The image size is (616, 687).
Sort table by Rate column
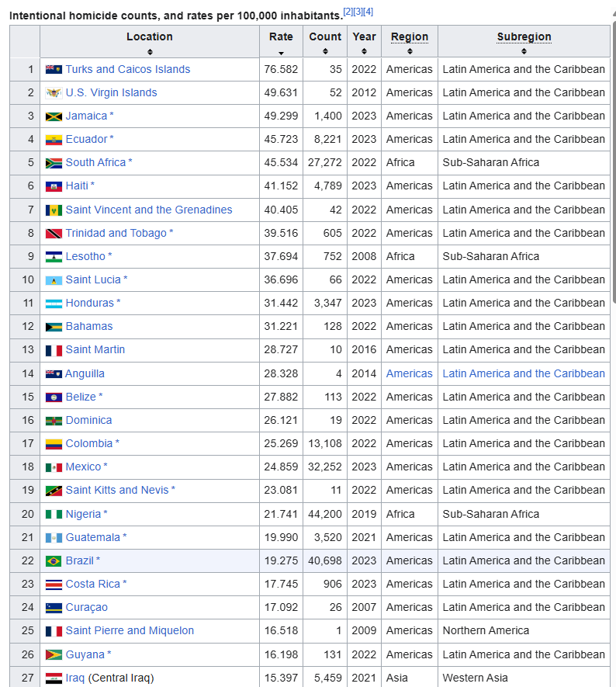281,42
